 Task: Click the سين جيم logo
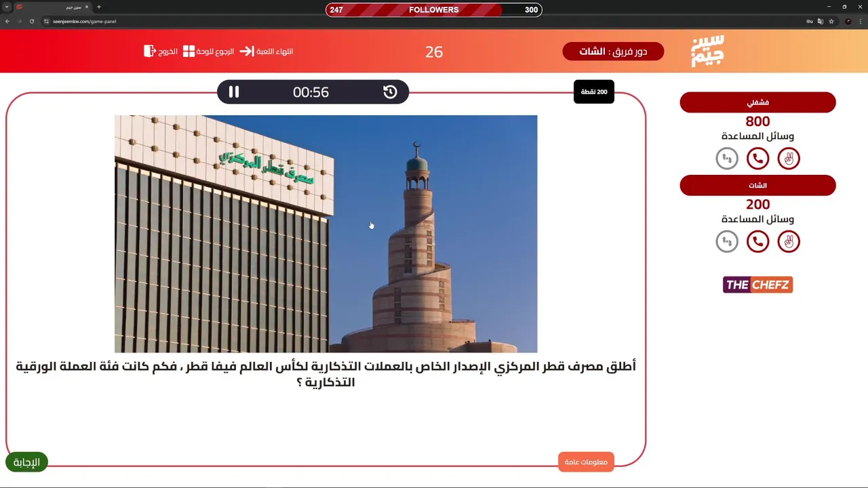click(x=707, y=51)
